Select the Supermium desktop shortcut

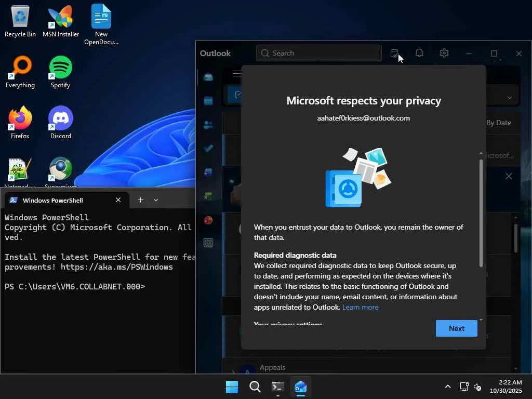[x=61, y=172]
